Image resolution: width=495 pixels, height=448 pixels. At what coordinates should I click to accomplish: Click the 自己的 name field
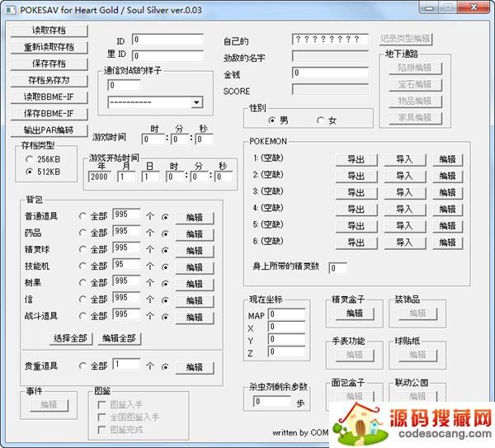[x=330, y=40]
